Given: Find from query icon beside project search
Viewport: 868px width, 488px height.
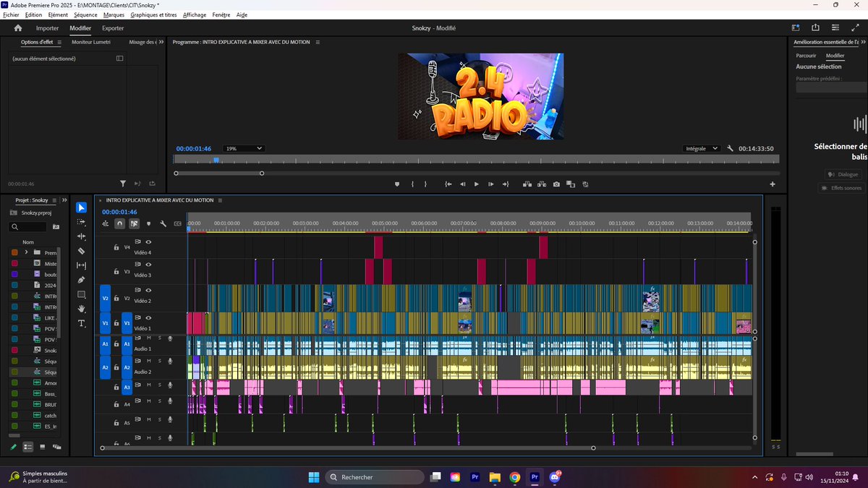Looking at the screenshot, I should click(57, 227).
